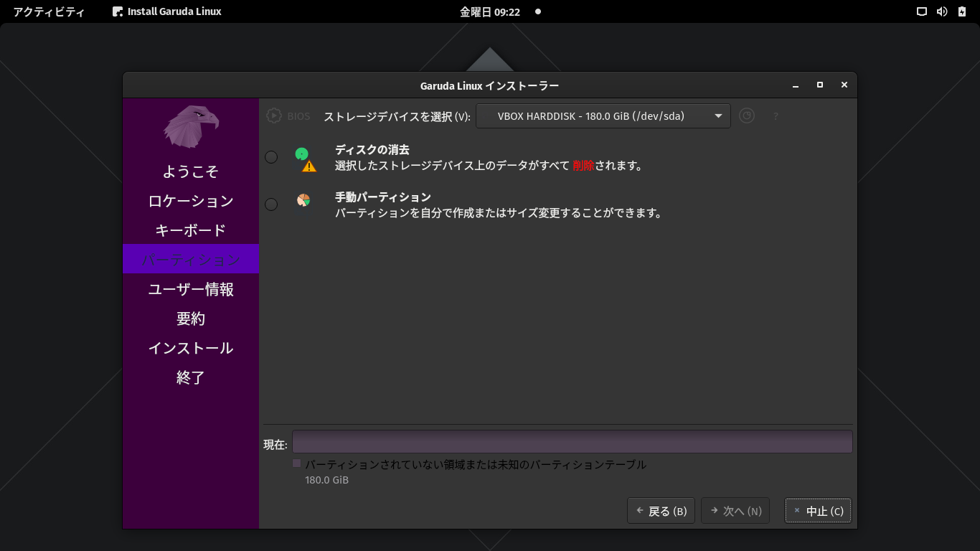Click the unpartitioned space legend color square
Image resolution: width=980 pixels, height=551 pixels.
click(x=297, y=463)
